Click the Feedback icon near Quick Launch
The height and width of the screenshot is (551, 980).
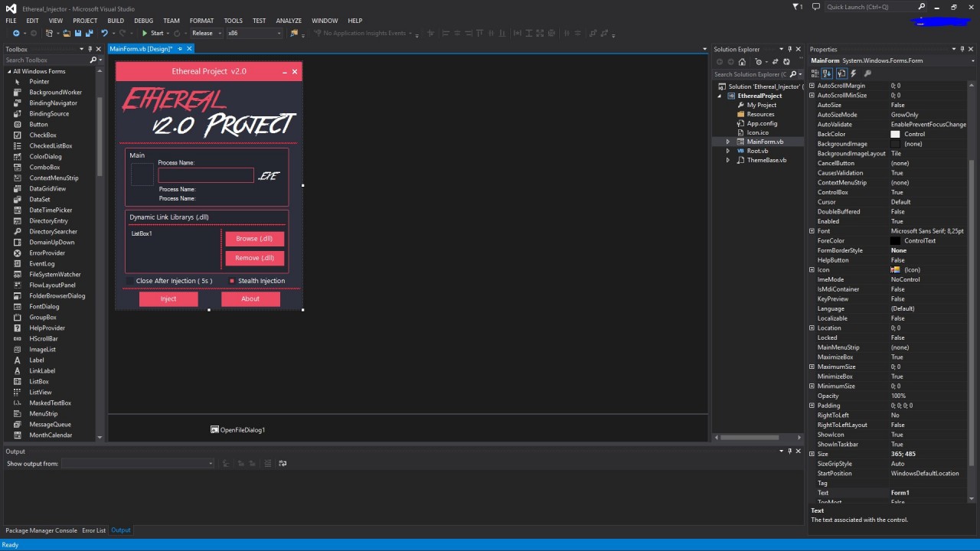pyautogui.click(x=816, y=7)
